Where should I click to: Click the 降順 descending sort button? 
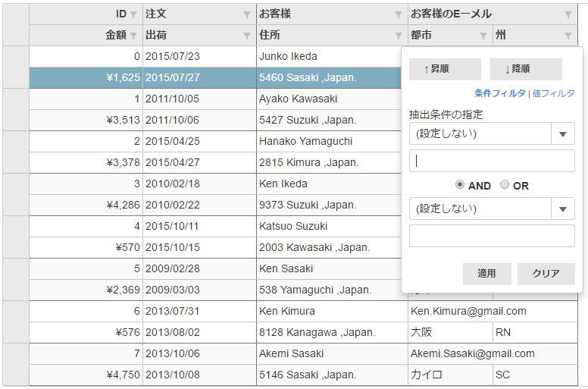pyautogui.click(x=526, y=69)
